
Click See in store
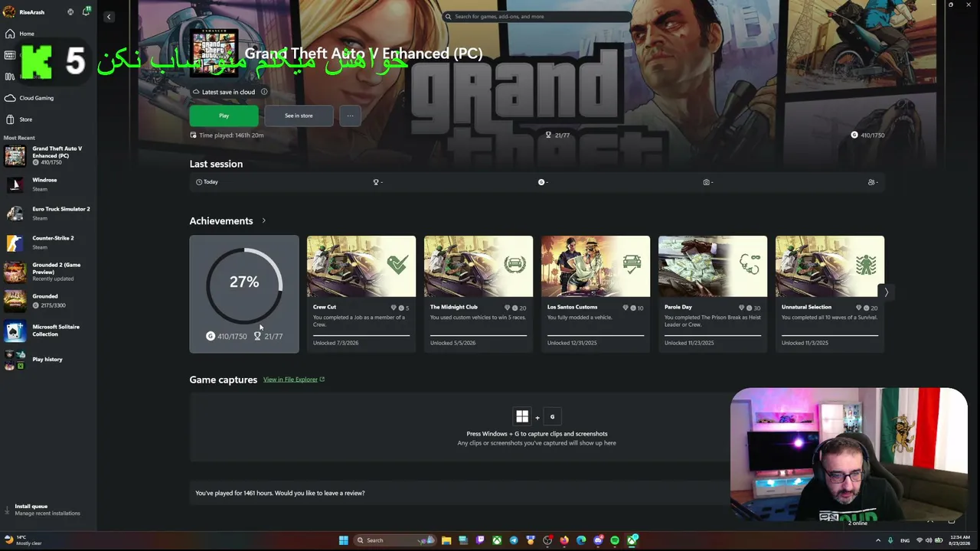299,116
